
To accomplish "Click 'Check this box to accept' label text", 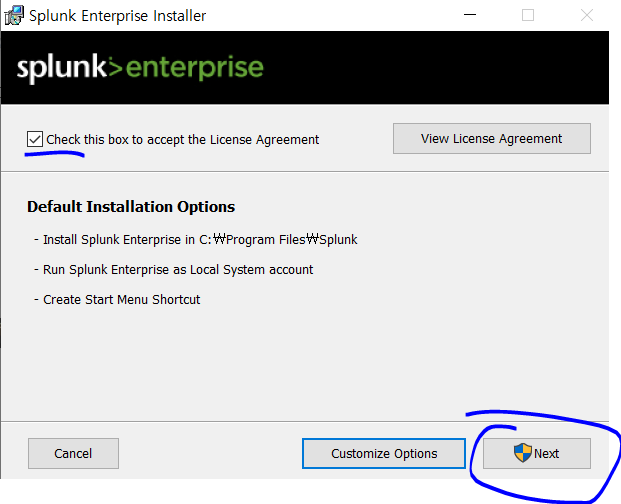I will [x=182, y=139].
